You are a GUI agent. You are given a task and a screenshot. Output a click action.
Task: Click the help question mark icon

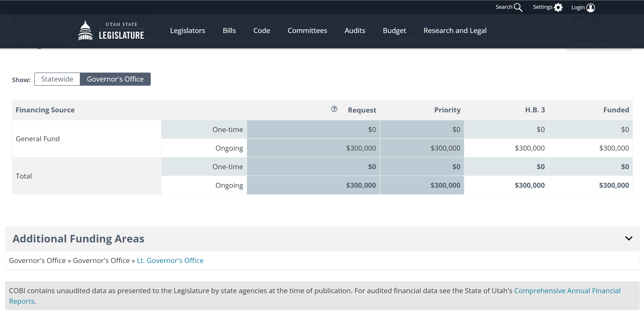click(x=334, y=109)
